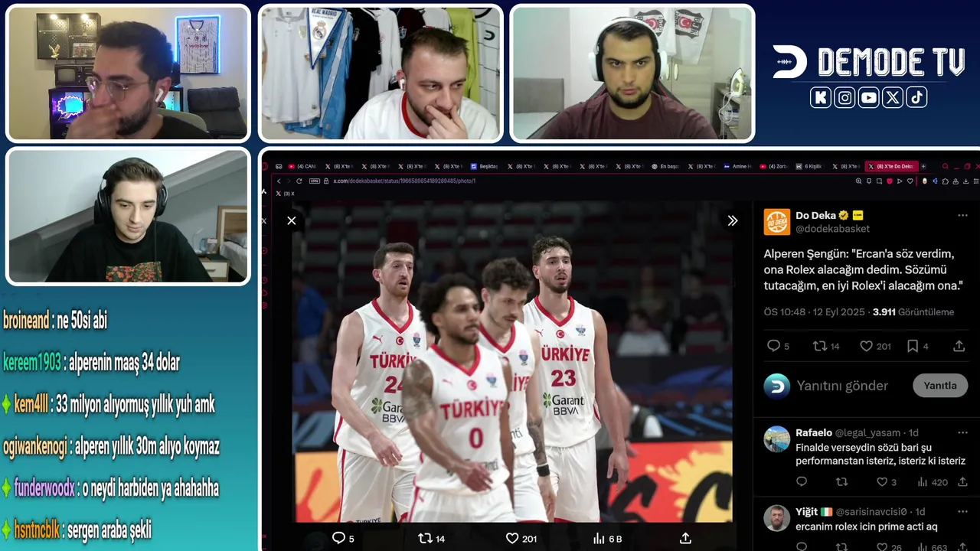The height and width of the screenshot is (551, 980).
Task: Like Rafaelo's comment with 3 likes
Action: pyautogui.click(x=886, y=482)
